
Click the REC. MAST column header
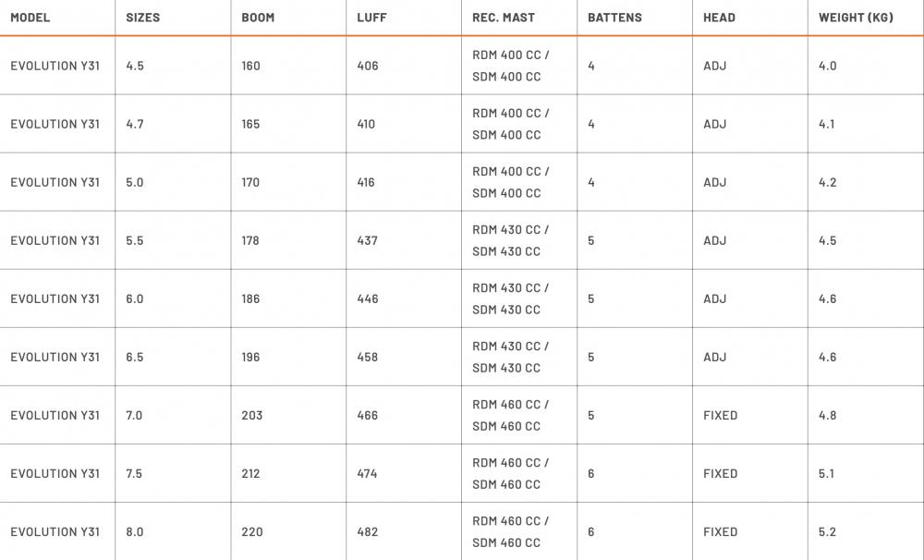(x=504, y=18)
